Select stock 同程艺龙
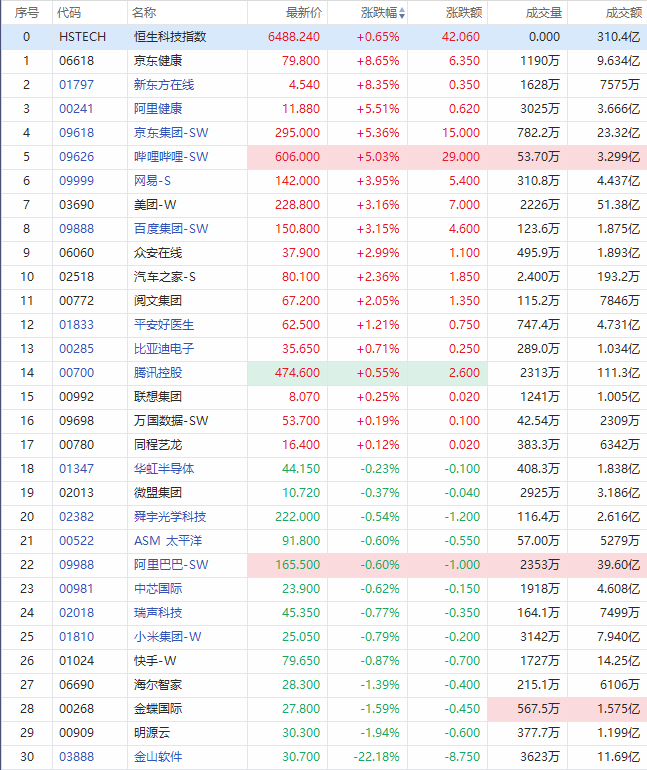Image resolution: width=647 pixels, height=770 pixels. point(158,445)
